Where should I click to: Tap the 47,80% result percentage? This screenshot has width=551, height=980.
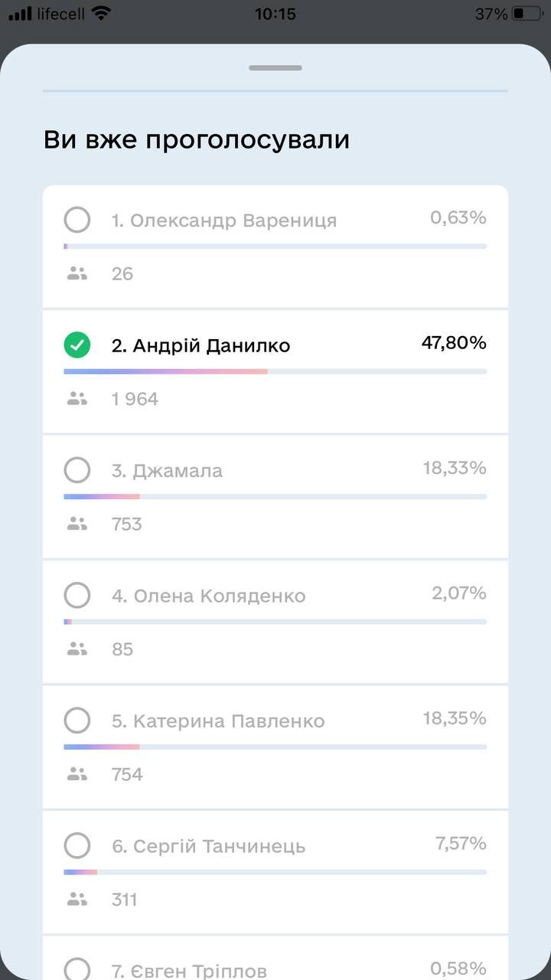tap(454, 343)
